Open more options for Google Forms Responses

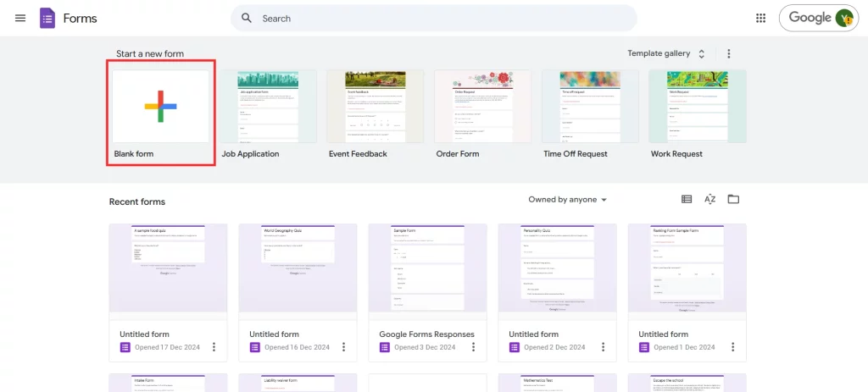click(x=473, y=347)
